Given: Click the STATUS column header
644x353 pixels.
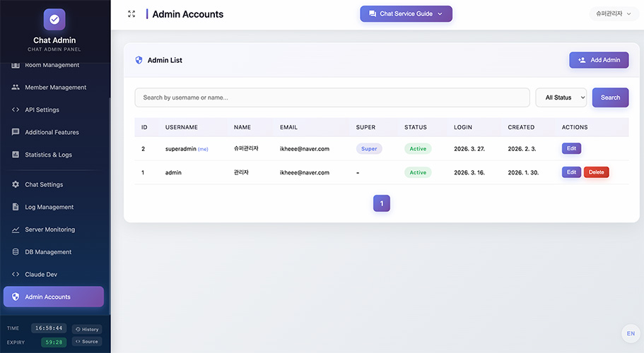Looking at the screenshot, I should (416, 127).
